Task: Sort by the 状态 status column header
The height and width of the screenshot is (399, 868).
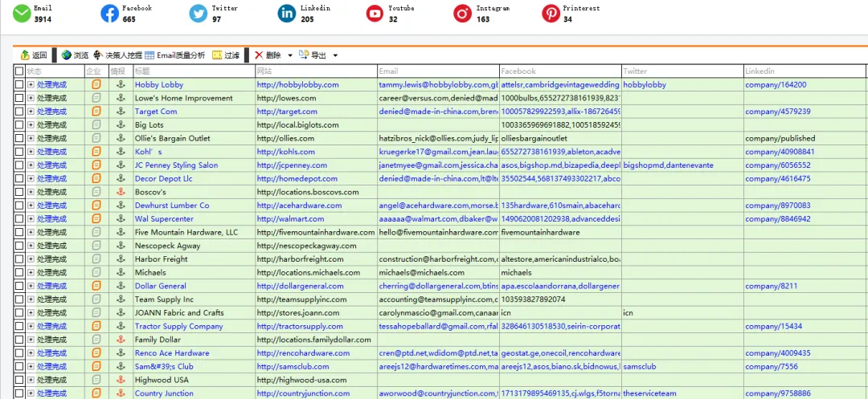Action: click(x=55, y=71)
